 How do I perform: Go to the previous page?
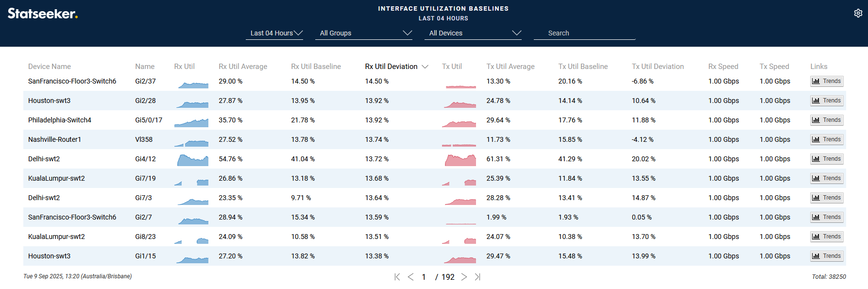point(410,277)
